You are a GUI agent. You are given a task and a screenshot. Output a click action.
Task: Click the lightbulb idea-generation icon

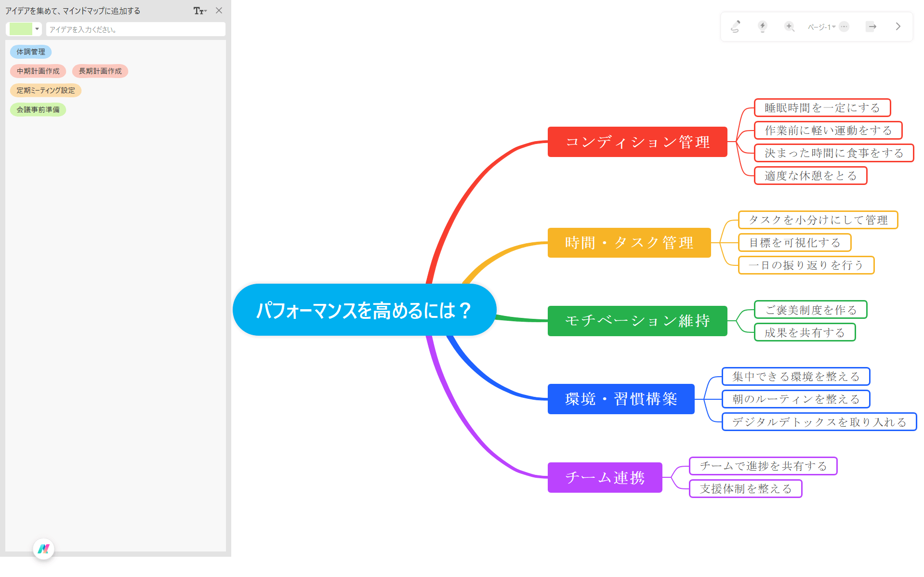(763, 26)
